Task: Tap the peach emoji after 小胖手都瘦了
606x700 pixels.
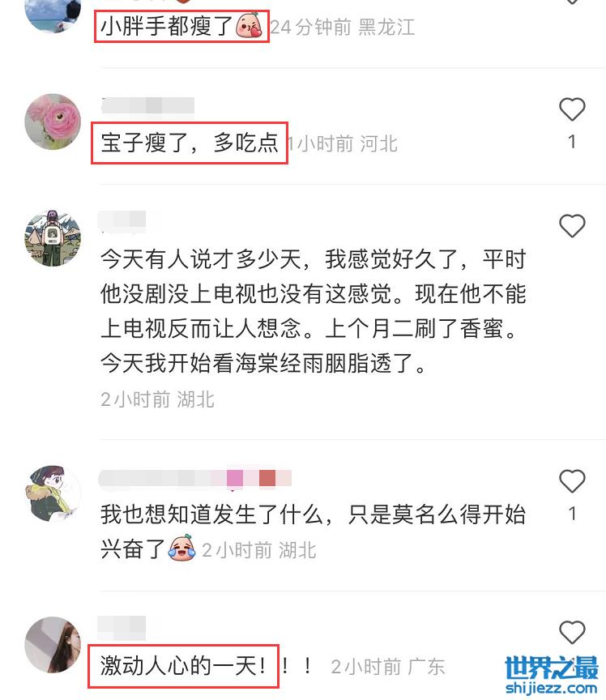Action: (x=249, y=26)
